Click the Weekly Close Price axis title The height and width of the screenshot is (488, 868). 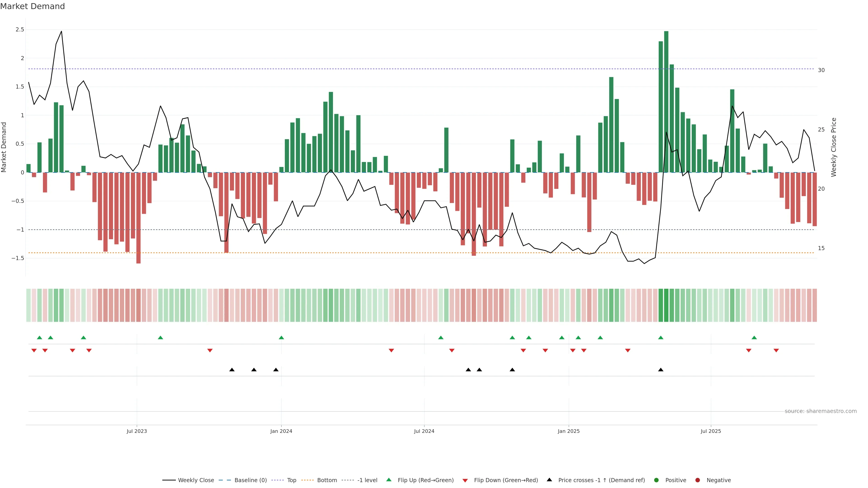point(834,147)
